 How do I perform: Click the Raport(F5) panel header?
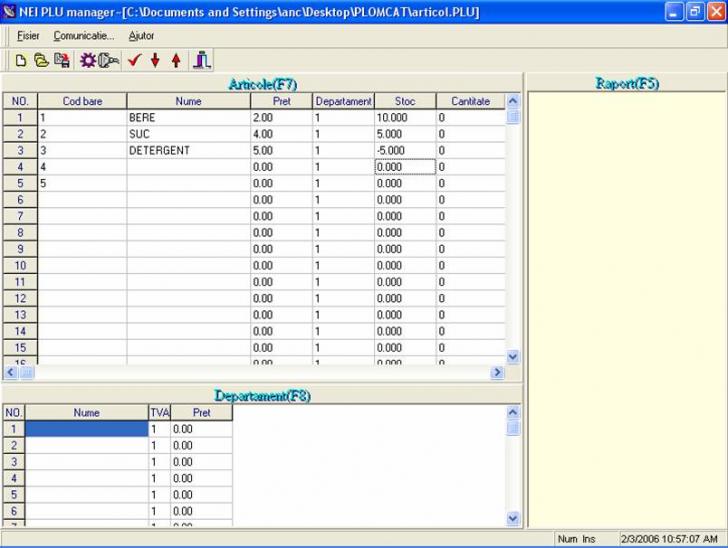coord(626,84)
